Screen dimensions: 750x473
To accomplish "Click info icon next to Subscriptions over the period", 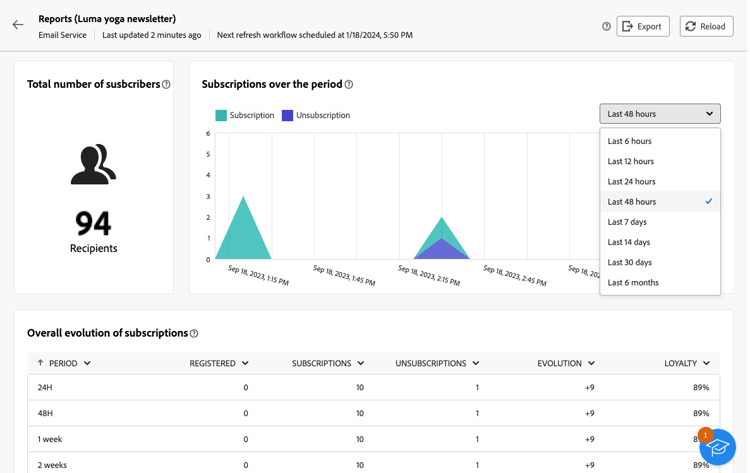I will pos(349,85).
